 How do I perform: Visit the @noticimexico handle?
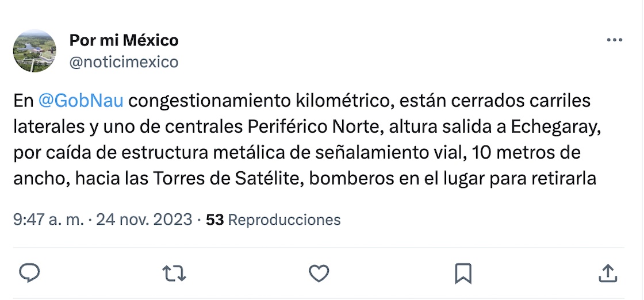[x=124, y=61]
